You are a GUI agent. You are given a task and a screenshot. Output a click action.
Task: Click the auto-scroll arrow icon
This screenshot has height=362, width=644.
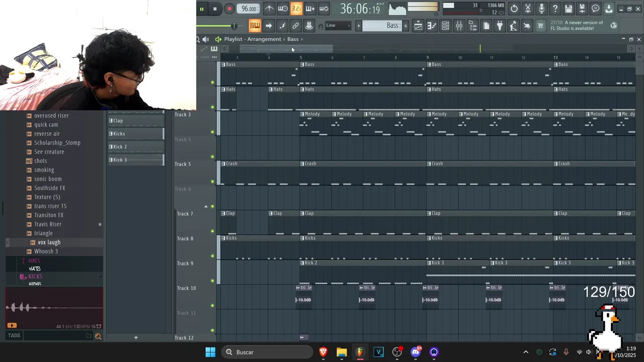269,26
